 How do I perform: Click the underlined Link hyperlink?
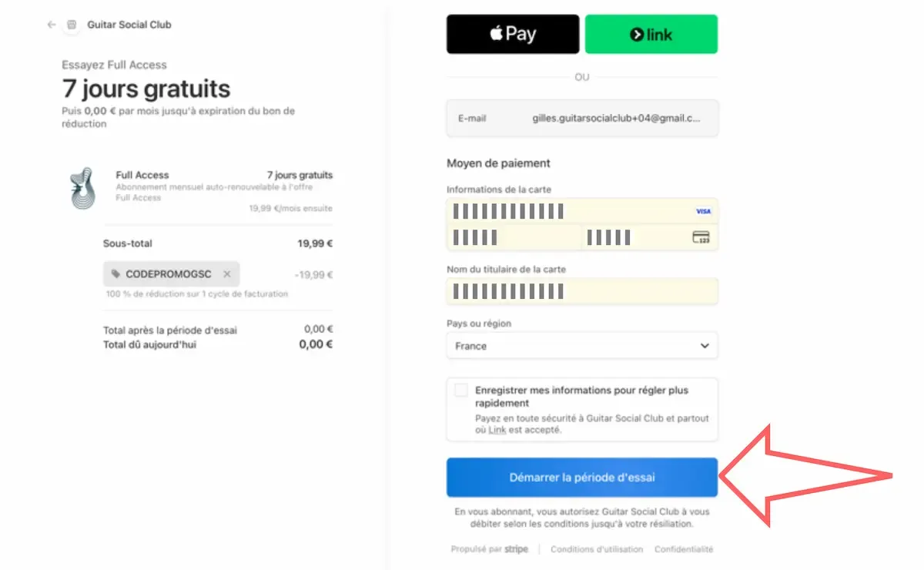[x=497, y=430]
